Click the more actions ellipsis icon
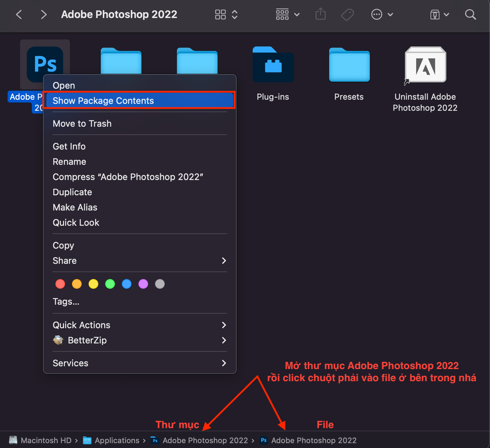Screen dimensions: 490x448 376,15
